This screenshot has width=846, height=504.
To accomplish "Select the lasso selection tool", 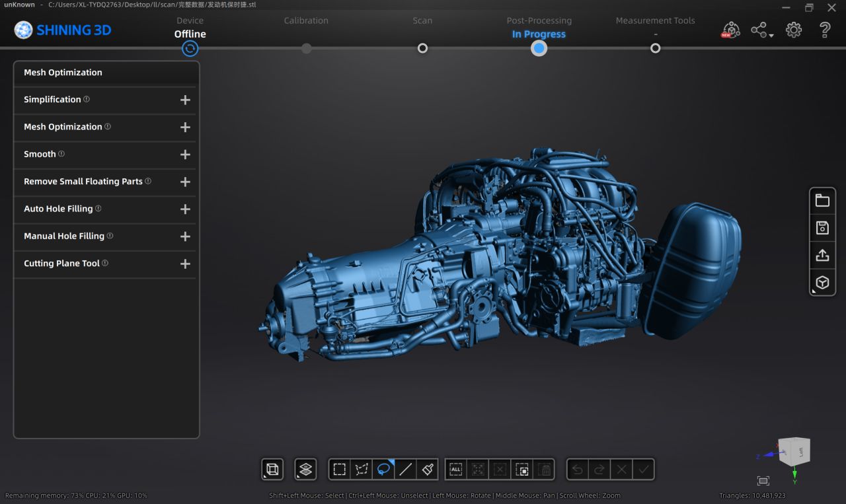I will [384, 470].
